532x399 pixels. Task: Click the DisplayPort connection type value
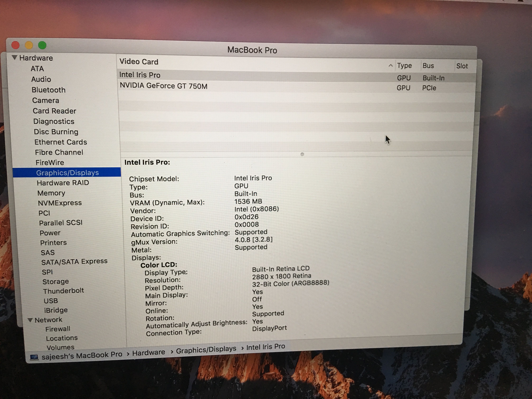(269, 328)
